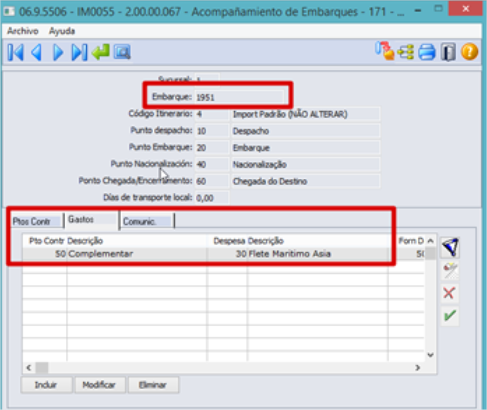Click Días de transporte local field
Image resolution: width=487 pixels, height=410 pixels.
212,198
